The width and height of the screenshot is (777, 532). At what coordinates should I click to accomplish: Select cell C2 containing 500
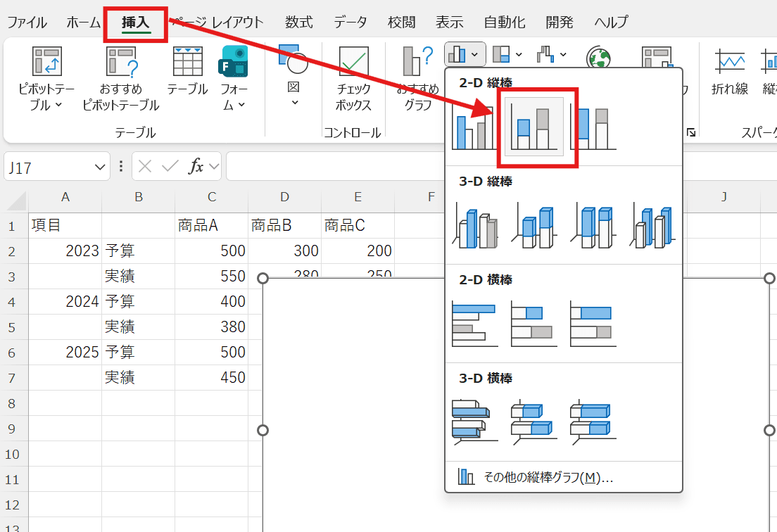tap(211, 251)
